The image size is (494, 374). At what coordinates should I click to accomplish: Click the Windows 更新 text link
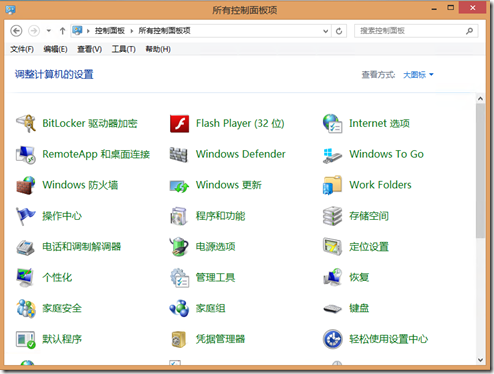click(229, 185)
